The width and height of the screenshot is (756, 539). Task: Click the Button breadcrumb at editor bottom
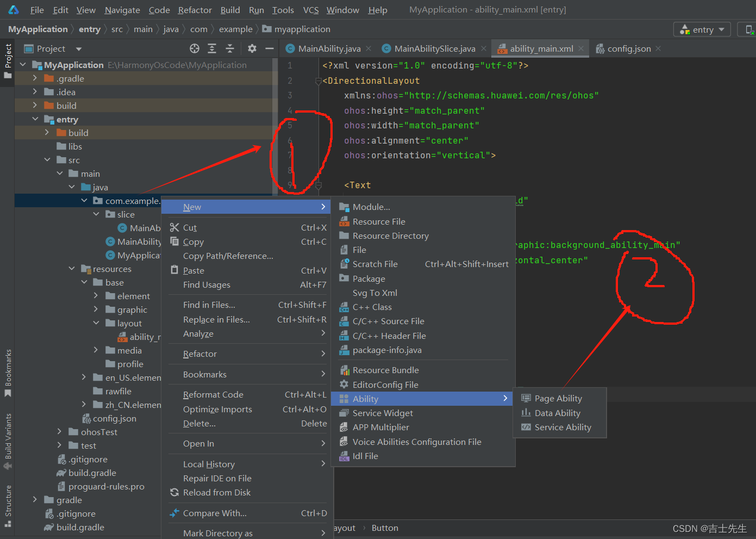[x=385, y=528]
